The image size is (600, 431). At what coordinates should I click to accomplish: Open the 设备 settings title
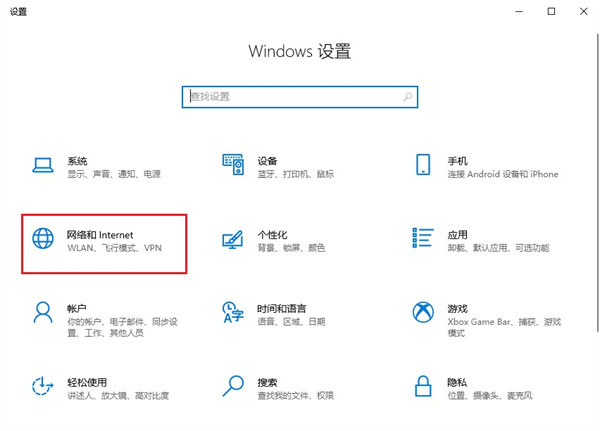[267, 161]
